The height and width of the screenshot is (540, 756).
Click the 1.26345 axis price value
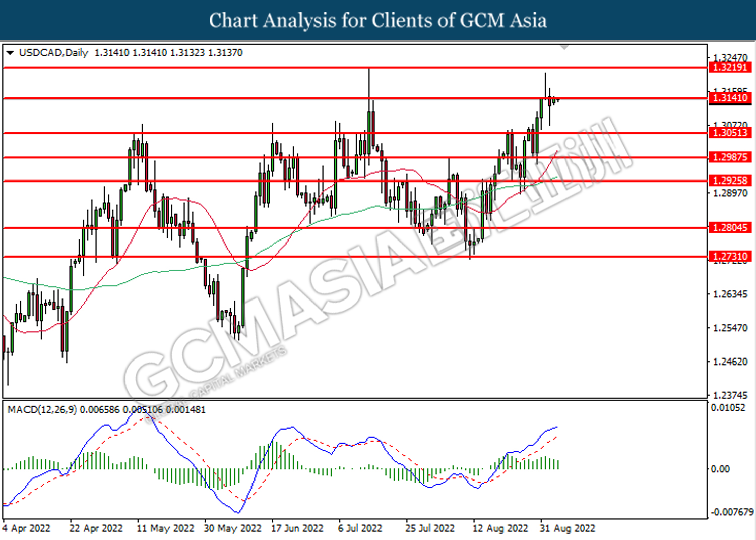[730, 294]
